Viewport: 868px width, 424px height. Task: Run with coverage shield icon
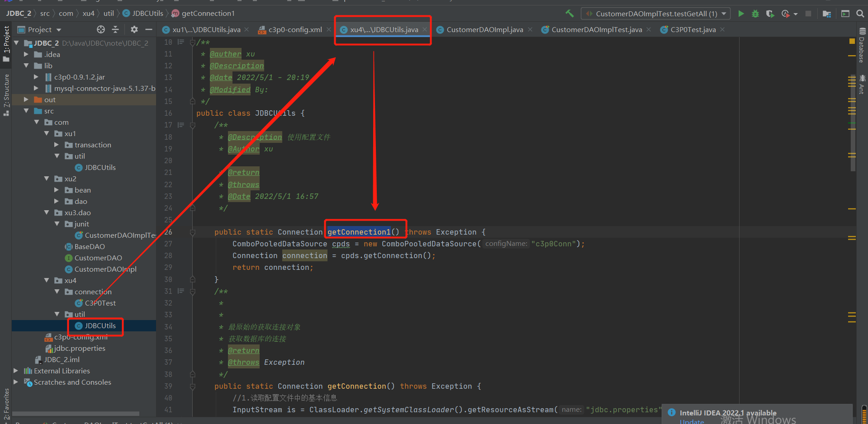770,14
